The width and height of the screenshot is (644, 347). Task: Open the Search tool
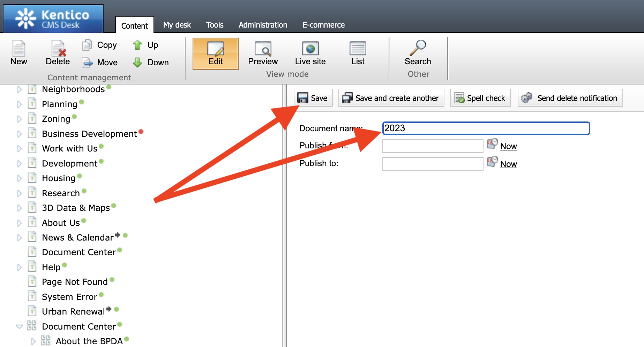[418, 48]
